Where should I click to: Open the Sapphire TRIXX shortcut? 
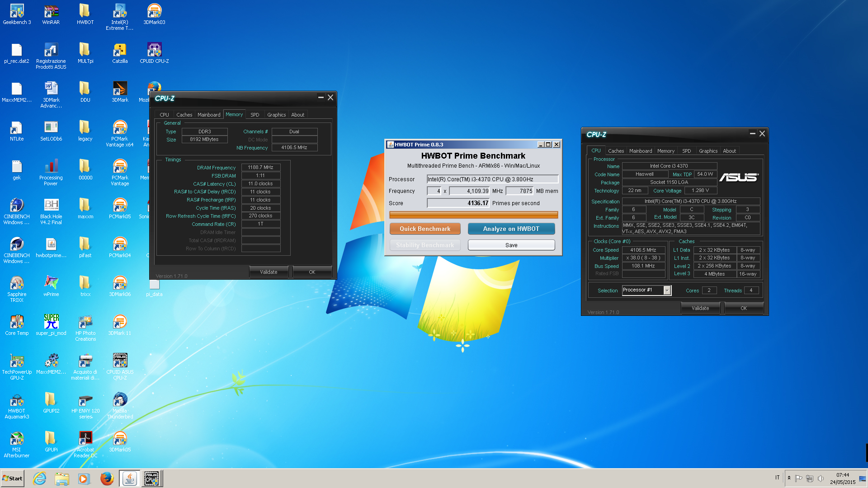pos(17,289)
